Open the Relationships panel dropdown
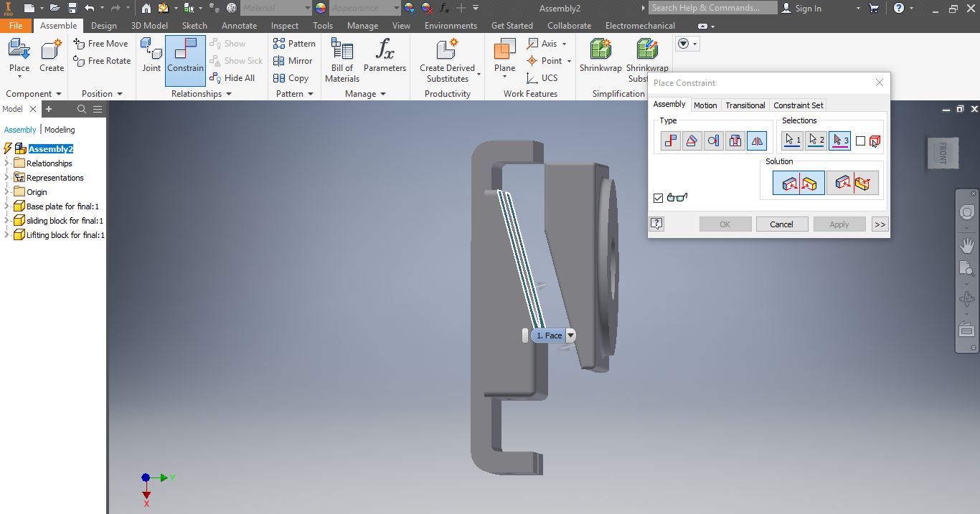Screen dimensions: 980x514 [x=202, y=94]
